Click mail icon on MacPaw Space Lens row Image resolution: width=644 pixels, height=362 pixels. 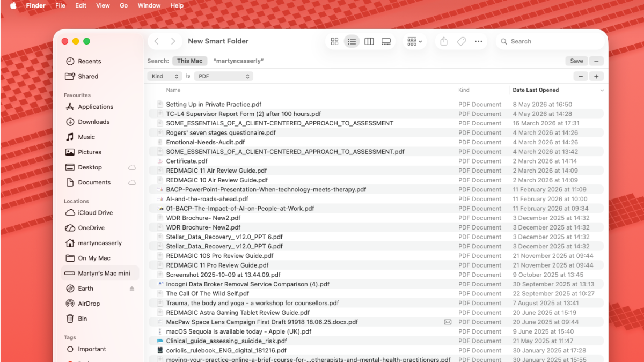[448, 322]
